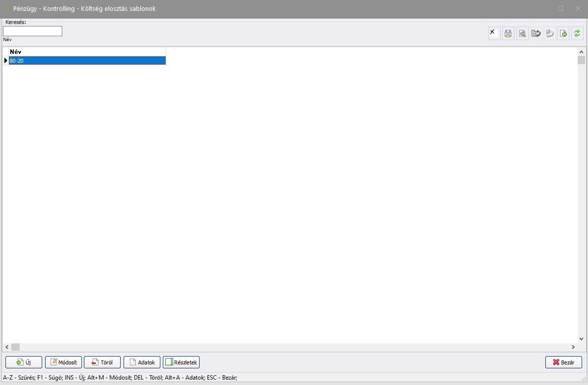
Task: Click the red X clear filter icon
Action: point(494,33)
